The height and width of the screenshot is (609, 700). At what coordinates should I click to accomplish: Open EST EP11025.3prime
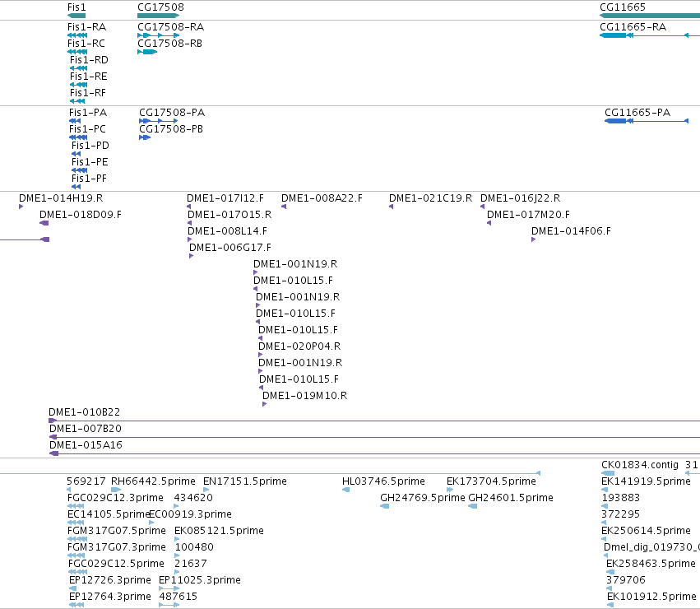[x=200, y=581]
